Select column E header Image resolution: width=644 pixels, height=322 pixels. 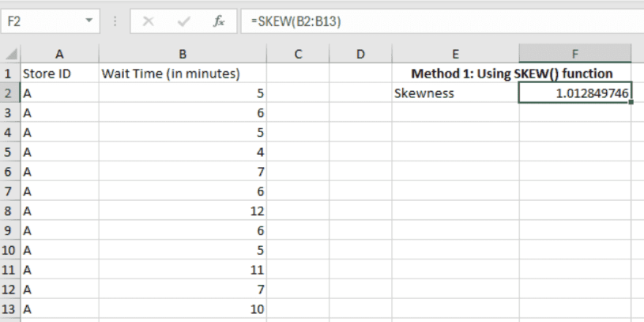(x=455, y=54)
